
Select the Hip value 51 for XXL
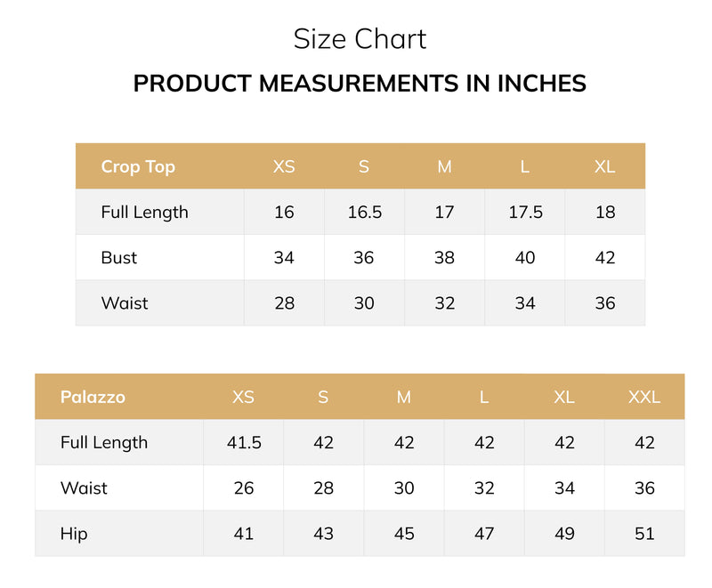coord(644,534)
